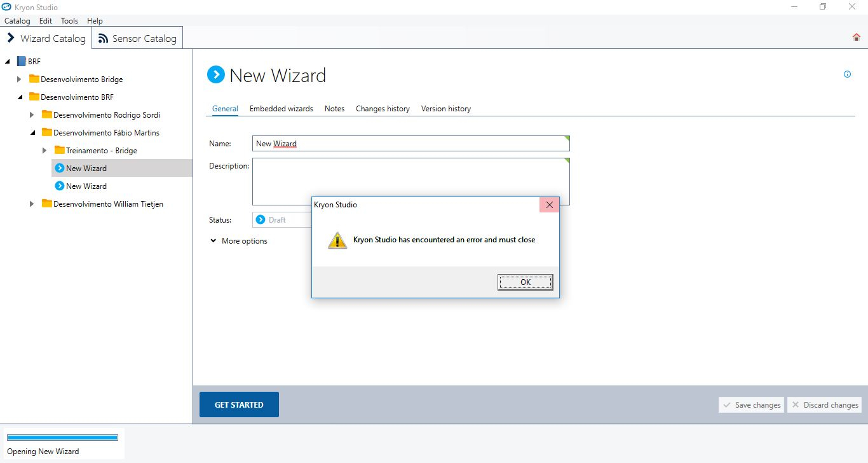This screenshot has height=463, width=868.
Task: Click Desenvolvimento William Tietjen folder icon
Action: pos(47,204)
